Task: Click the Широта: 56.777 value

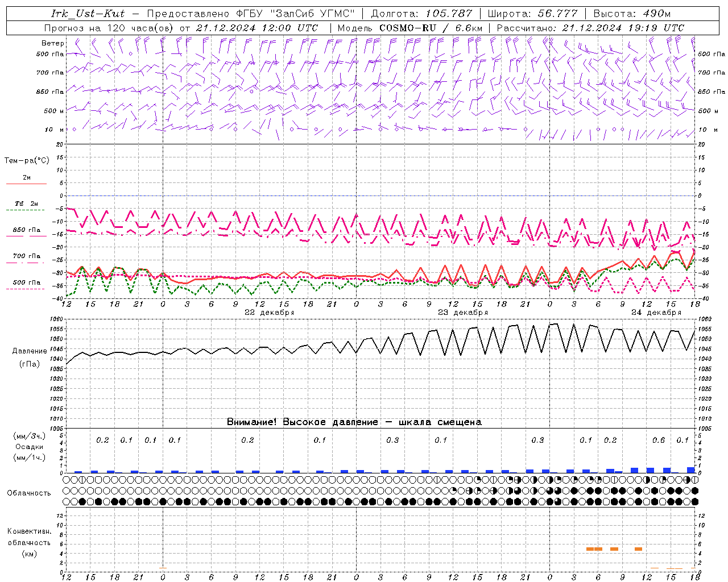Action: [532, 14]
